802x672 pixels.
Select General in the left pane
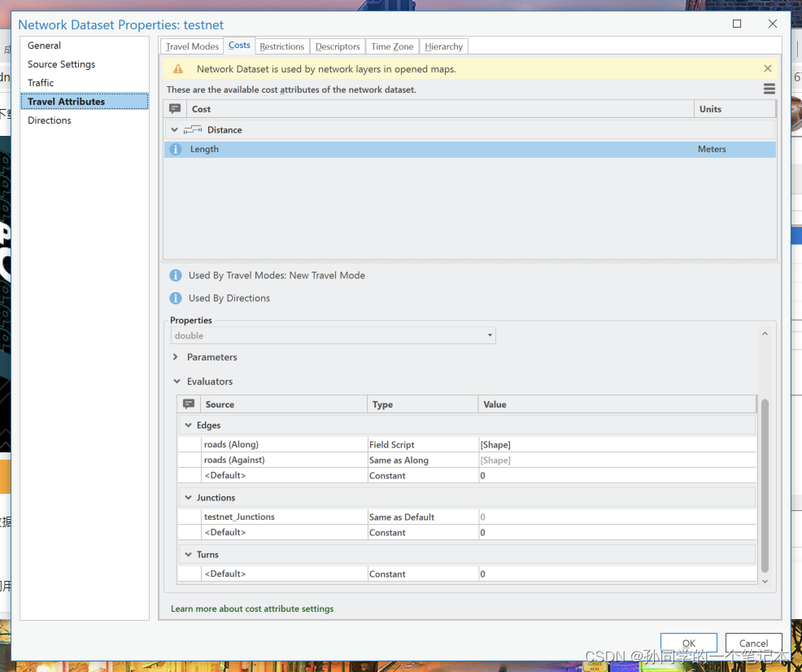pos(85,46)
